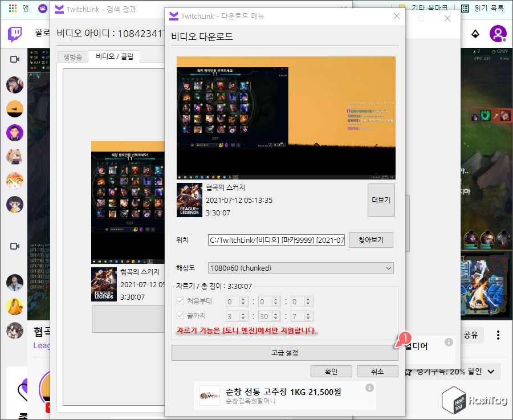Viewport: 513px width, 420px height.
Task: Open the first followed channel avatar
Action: [15, 85]
